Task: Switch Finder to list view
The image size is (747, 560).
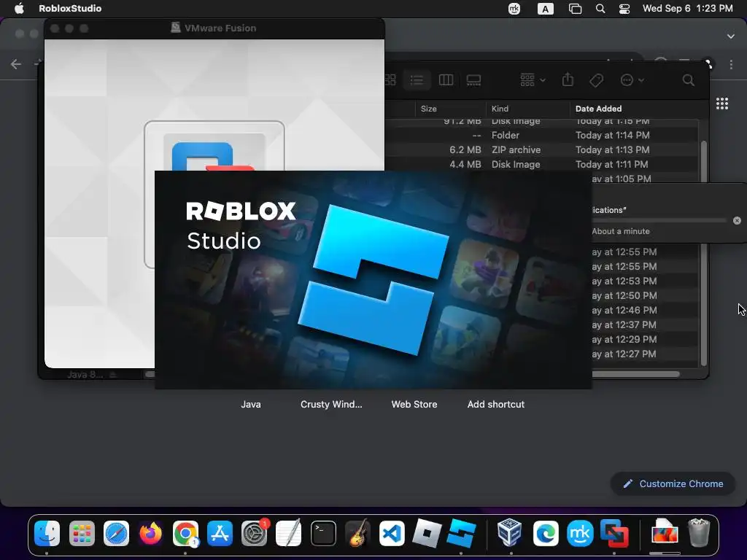Action: pyautogui.click(x=417, y=80)
